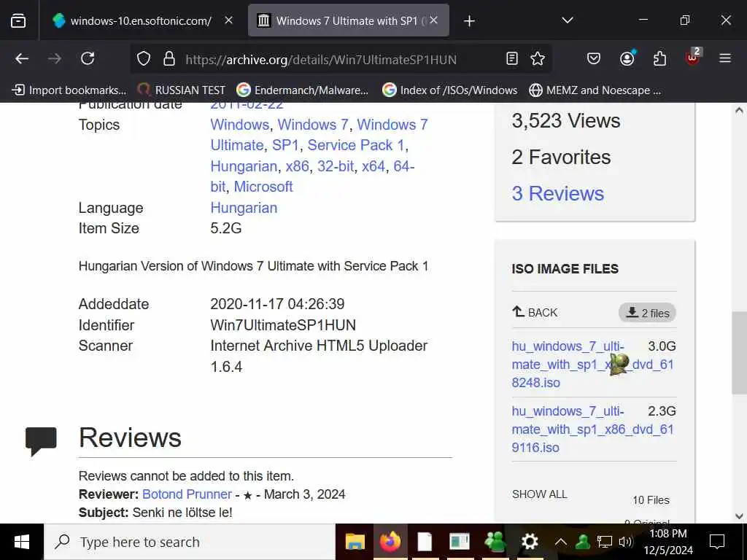Open Firefox account icon
Screen dimensions: 747x560
click(x=627, y=58)
